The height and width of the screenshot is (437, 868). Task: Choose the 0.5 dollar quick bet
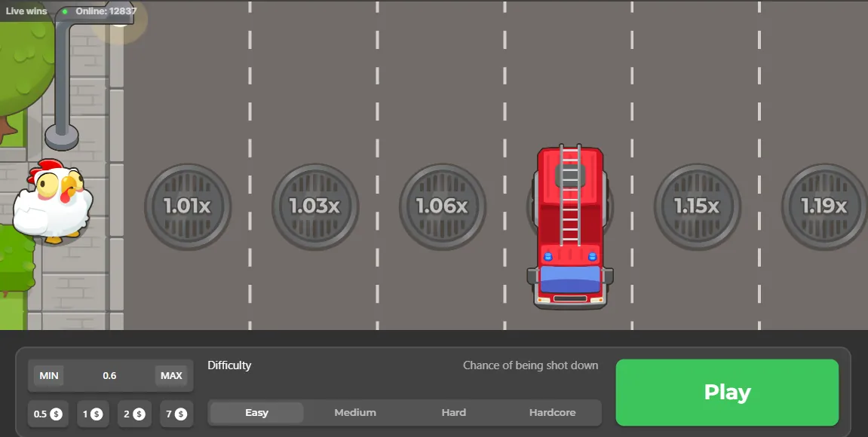click(48, 414)
